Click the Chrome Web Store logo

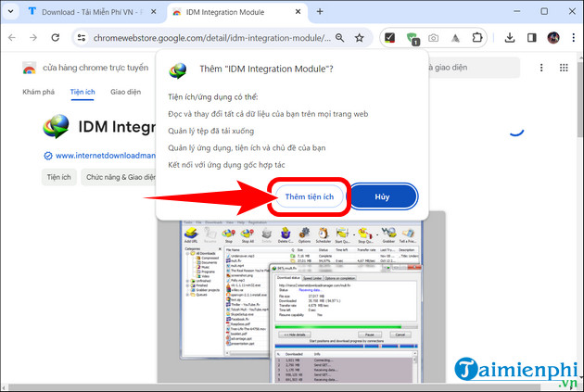coord(30,69)
